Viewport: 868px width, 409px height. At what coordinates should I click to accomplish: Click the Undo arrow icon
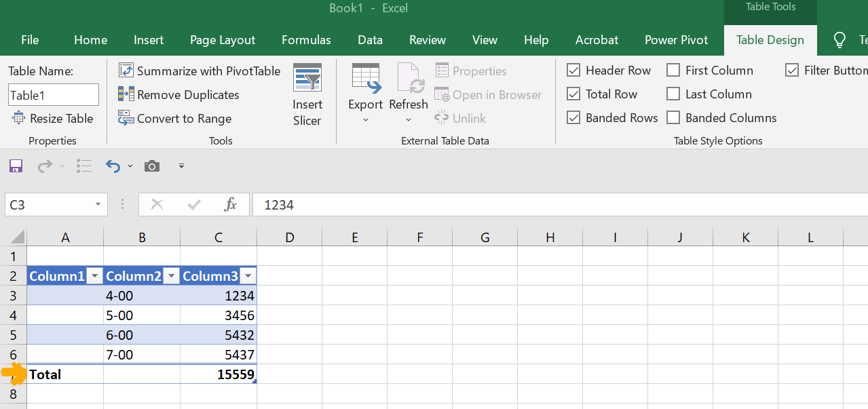pyautogui.click(x=113, y=166)
